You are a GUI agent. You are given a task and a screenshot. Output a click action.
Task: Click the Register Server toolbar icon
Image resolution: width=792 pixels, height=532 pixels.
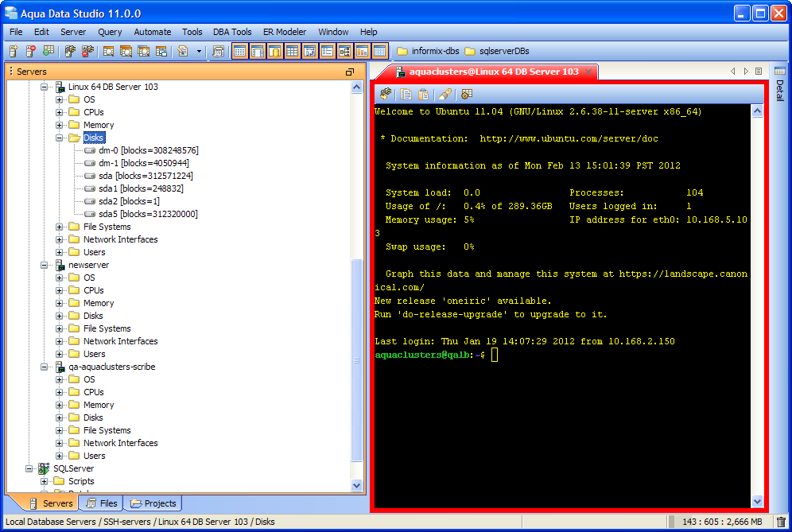coord(14,51)
